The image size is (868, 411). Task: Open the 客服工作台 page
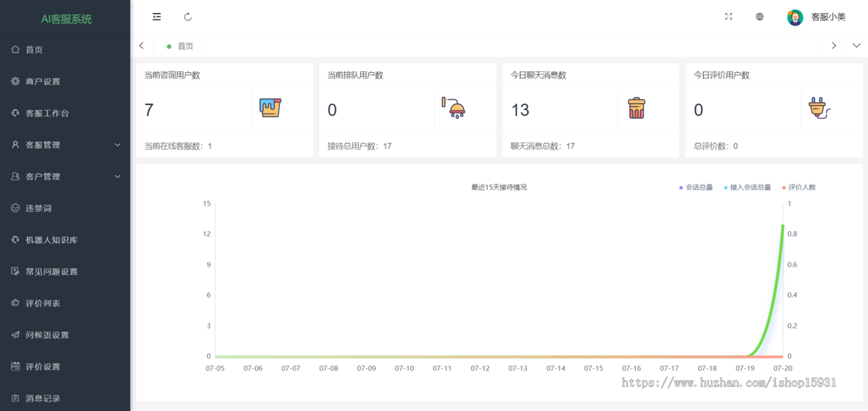coord(47,113)
